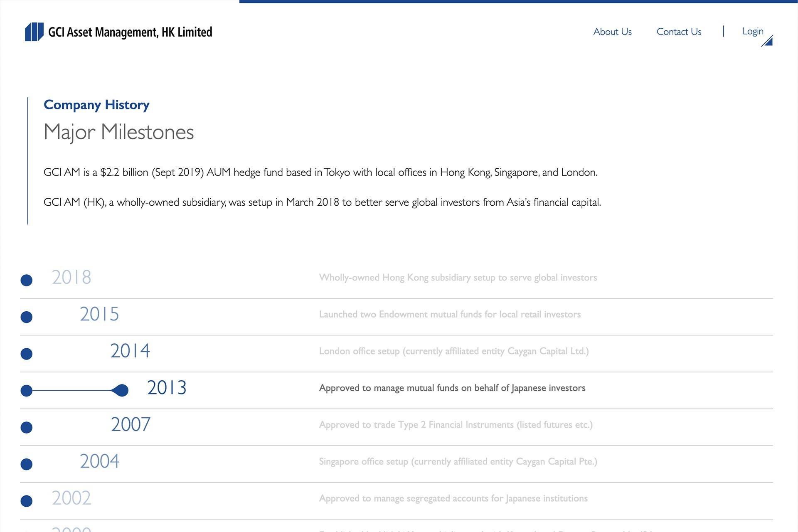Click the 2015 year label
This screenshot has width=798, height=532.
tap(99, 314)
